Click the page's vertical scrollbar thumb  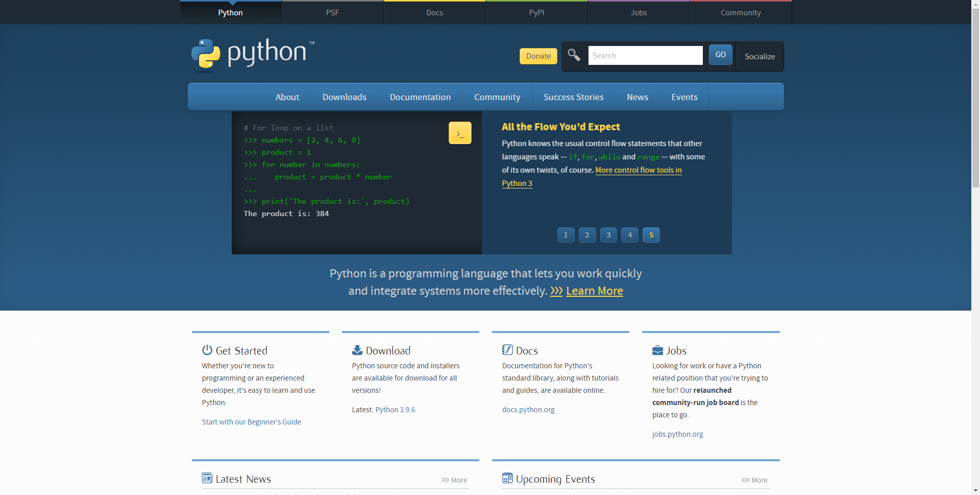tap(975, 97)
